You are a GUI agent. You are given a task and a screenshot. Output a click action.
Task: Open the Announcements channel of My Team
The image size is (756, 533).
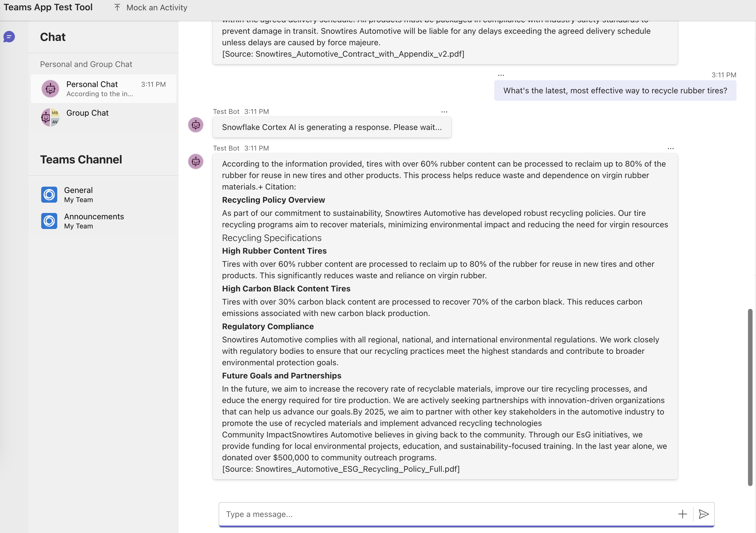94,221
